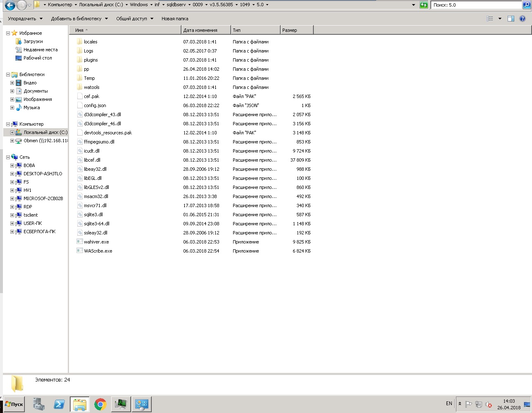Refresh the folder with the green arrows button
Image resolution: width=532 pixels, height=413 pixels.
(x=424, y=5)
